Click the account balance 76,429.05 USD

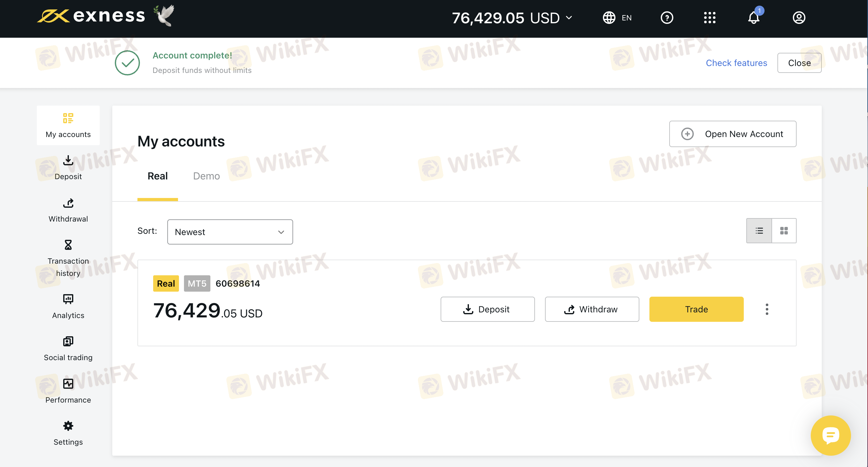point(208,311)
